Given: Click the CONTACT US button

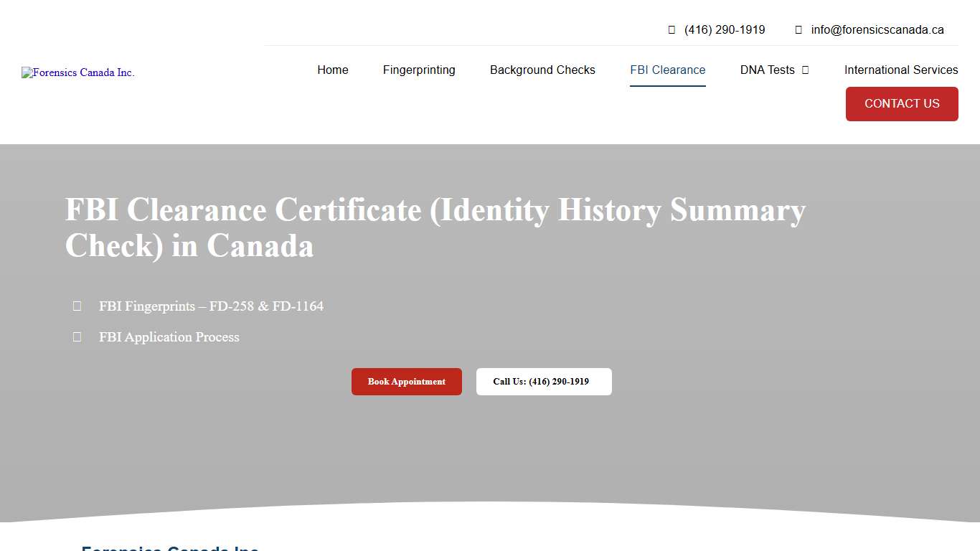Looking at the screenshot, I should pos(902,103).
